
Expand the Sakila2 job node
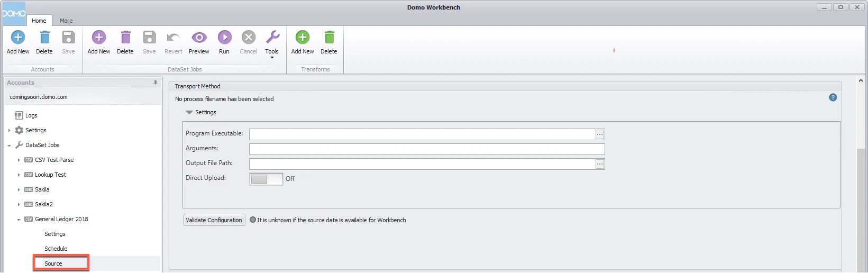(19, 204)
